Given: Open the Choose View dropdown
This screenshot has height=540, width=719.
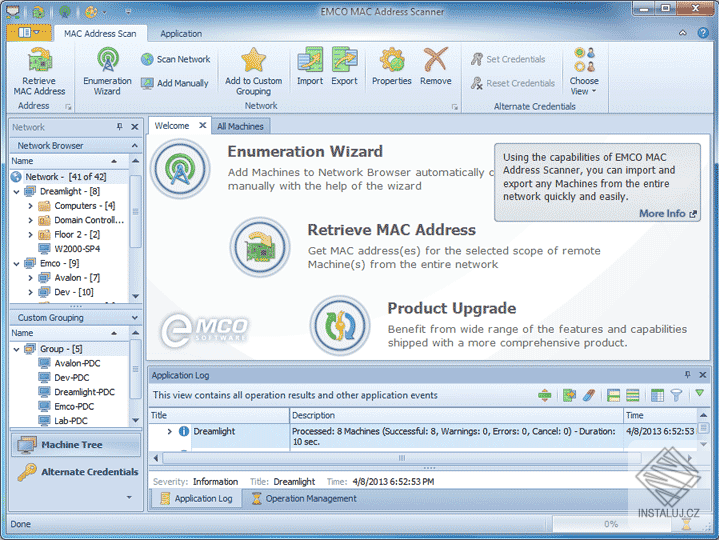Looking at the screenshot, I should click(x=584, y=71).
